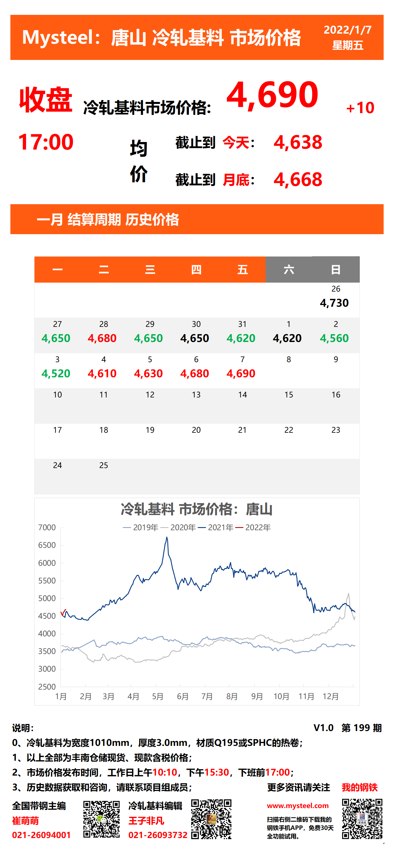
Task: Click the 星期五 weekday label
Action: coord(347,45)
